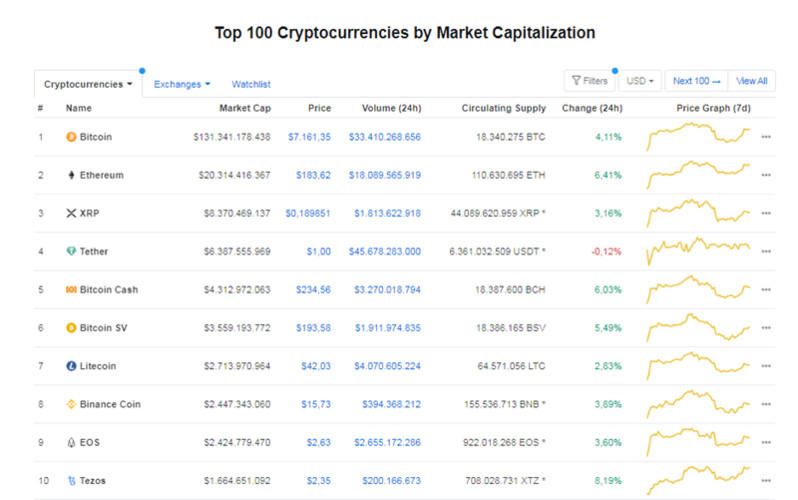This screenshot has height=500, width=798.
Task: Click the Binance Coin logo icon
Action: (x=71, y=404)
